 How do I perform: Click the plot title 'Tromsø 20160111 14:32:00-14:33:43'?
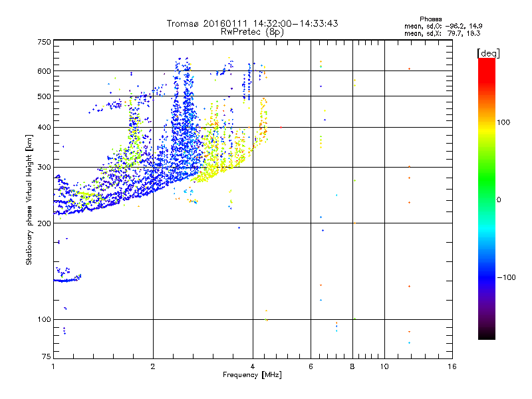252,23
